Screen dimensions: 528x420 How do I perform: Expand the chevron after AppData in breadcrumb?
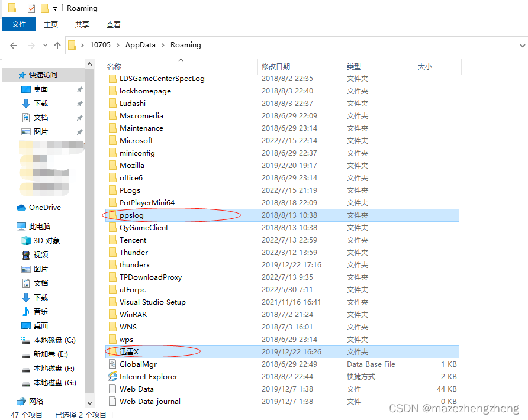pos(163,45)
